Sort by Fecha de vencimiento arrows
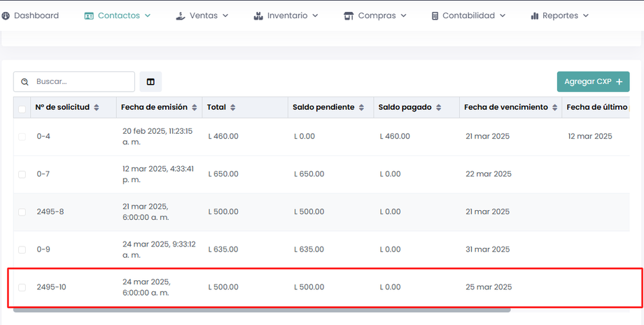 click(554, 108)
